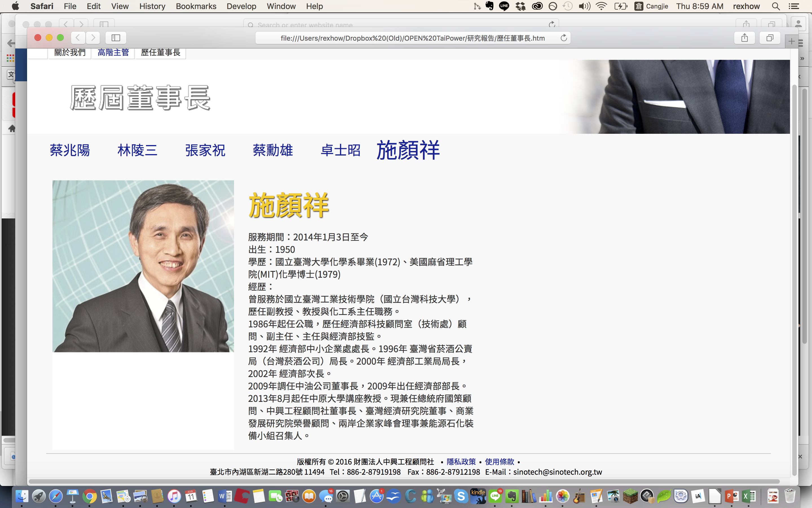
Task: Open Time Machine menu bar icon
Action: 568,6
